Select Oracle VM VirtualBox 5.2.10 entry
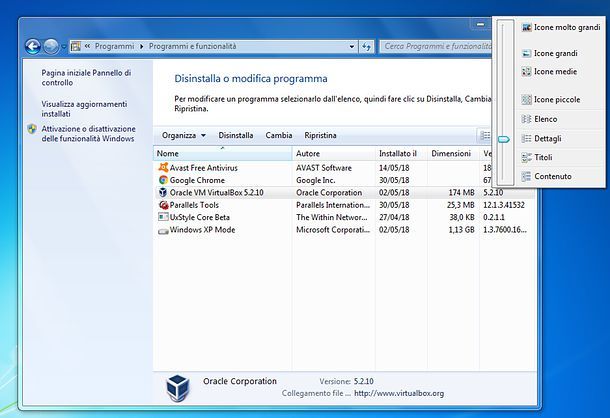The height and width of the screenshot is (418, 610). point(216,193)
